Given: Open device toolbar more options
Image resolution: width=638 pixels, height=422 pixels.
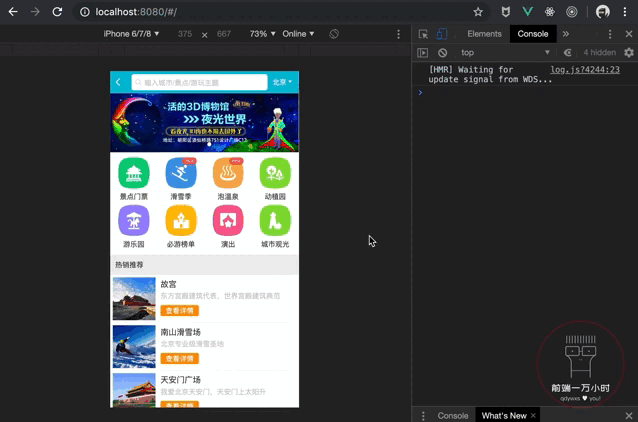Looking at the screenshot, I should (398, 34).
